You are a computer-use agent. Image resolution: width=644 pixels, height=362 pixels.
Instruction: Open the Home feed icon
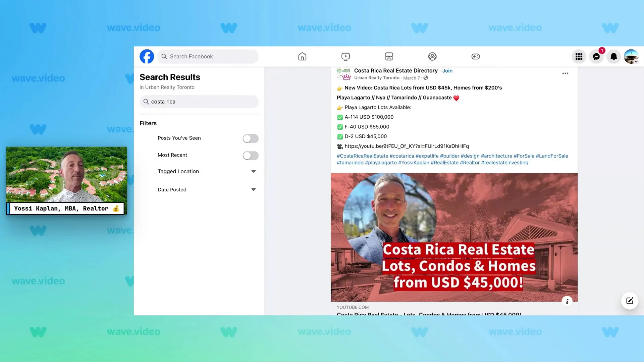coord(302,56)
